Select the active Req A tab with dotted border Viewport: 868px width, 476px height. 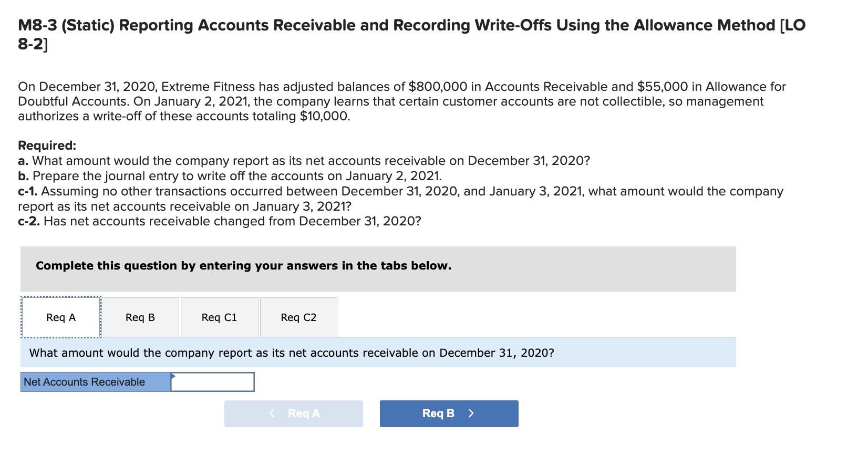point(60,317)
